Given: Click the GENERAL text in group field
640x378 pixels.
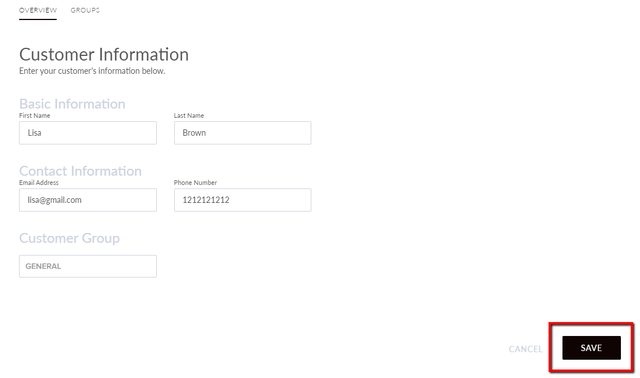Looking at the screenshot, I should 43,266.
